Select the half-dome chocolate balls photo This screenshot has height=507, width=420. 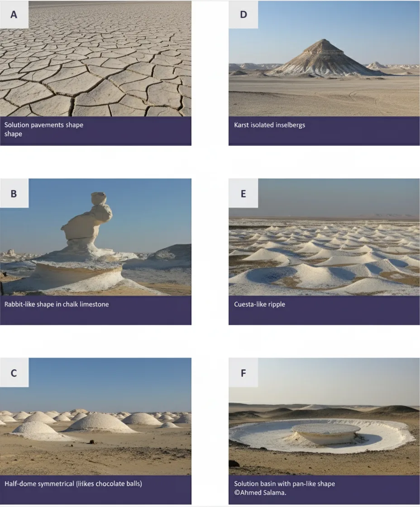(95, 416)
